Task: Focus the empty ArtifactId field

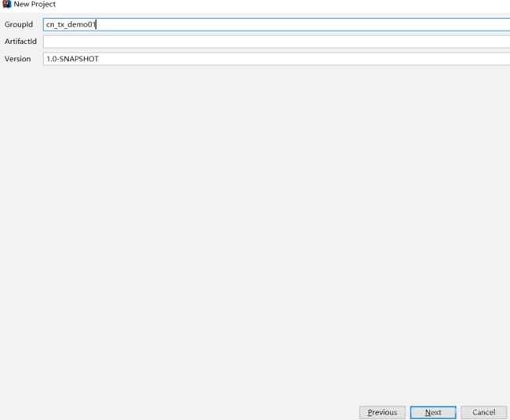Action: (x=276, y=42)
